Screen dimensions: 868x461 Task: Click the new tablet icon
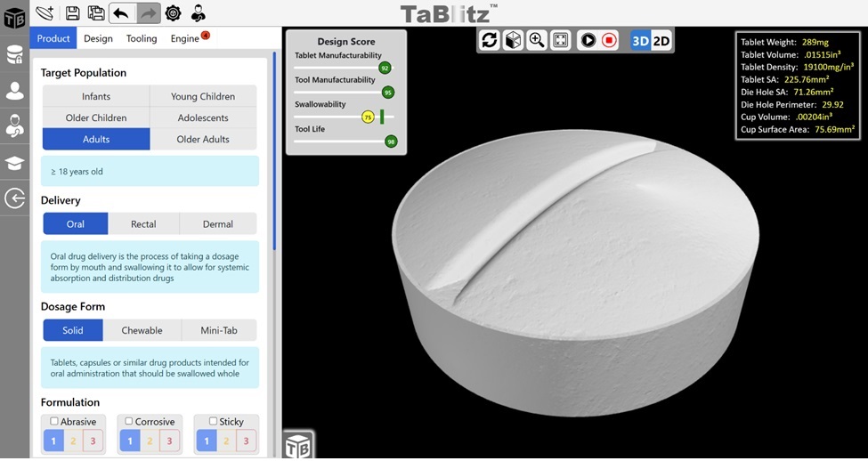coord(44,13)
